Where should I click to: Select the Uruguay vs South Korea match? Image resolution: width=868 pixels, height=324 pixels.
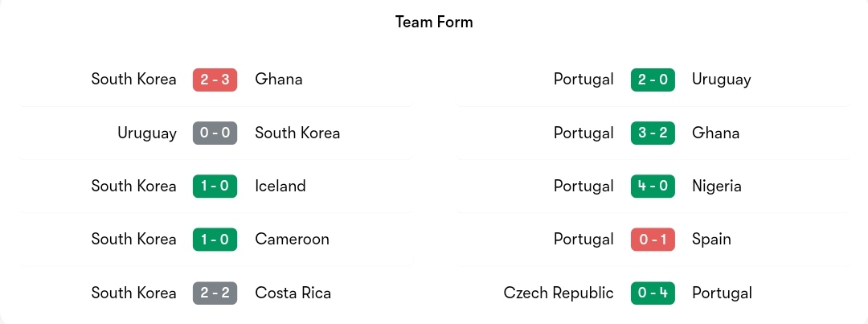216,133
